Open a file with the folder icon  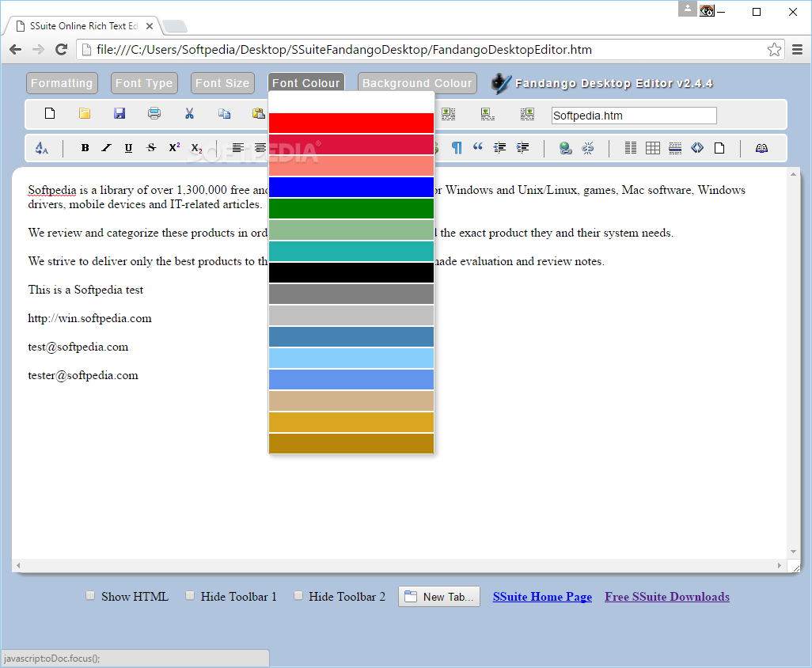coord(85,113)
